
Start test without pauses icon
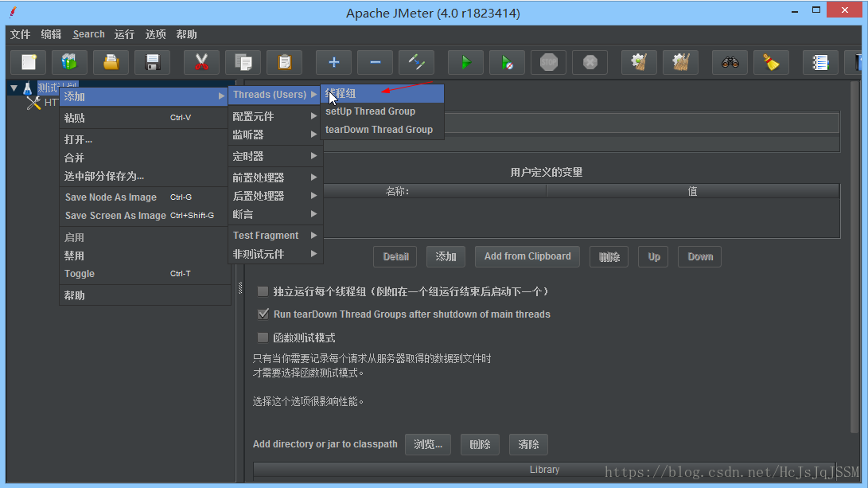pos(507,62)
